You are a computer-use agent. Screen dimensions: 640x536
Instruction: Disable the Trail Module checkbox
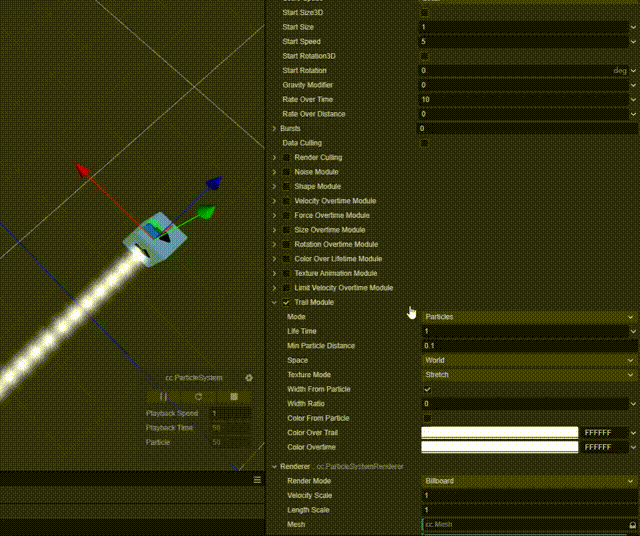[x=286, y=302]
